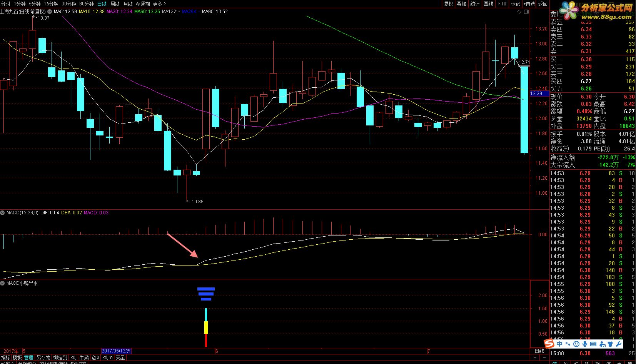
Task: Click the 2017/05/12/五 date marker
Action: tap(116, 351)
